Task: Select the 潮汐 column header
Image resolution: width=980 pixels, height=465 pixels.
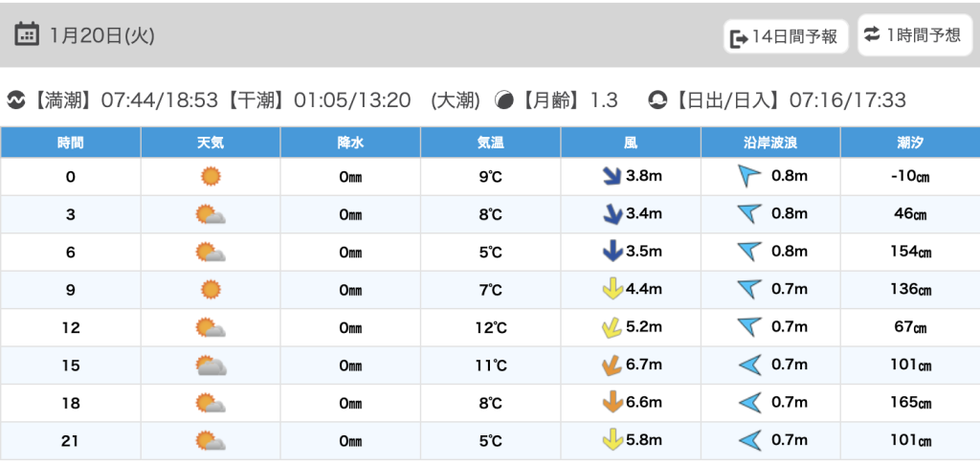Action: (910, 143)
